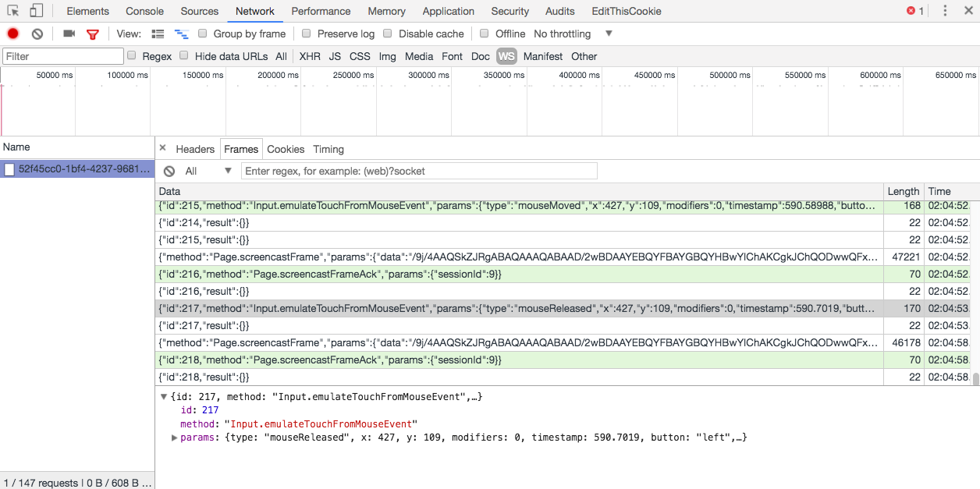Check the Disable cache option
980x489 pixels.
388,34
